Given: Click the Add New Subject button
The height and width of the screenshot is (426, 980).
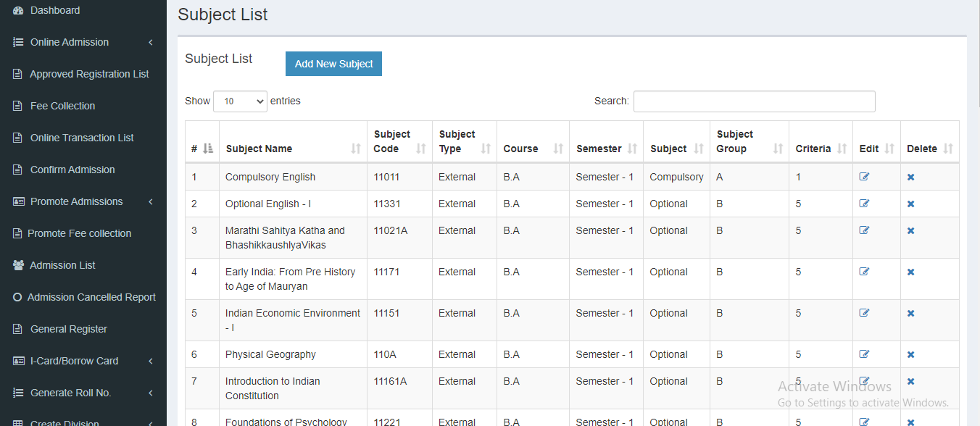Looking at the screenshot, I should (x=333, y=64).
